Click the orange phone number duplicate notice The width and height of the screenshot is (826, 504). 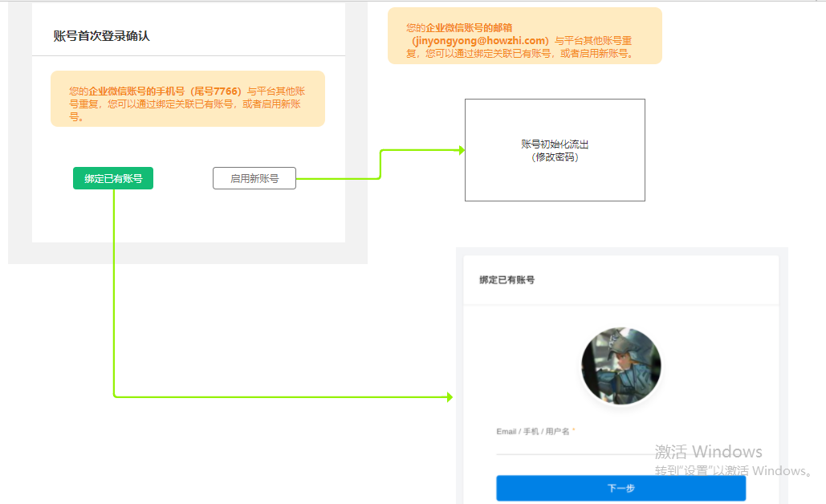click(188, 99)
